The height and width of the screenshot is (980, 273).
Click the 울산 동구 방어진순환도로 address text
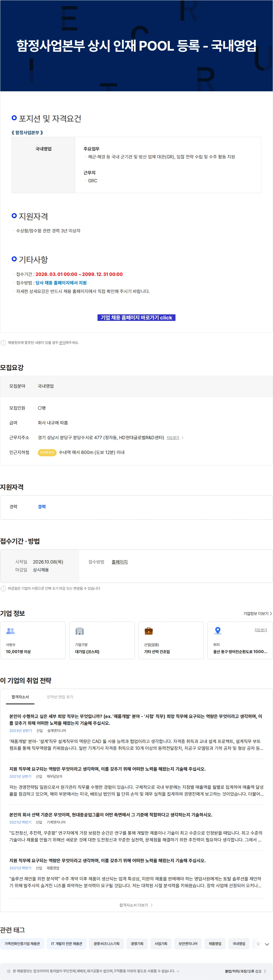tap(240, 651)
